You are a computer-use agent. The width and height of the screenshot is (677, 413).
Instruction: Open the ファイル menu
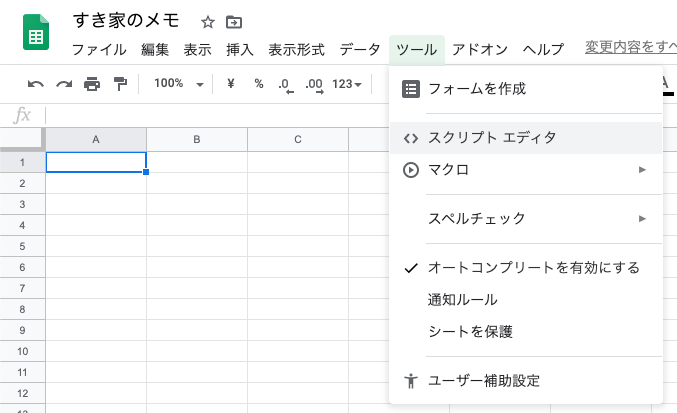point(99,50)
